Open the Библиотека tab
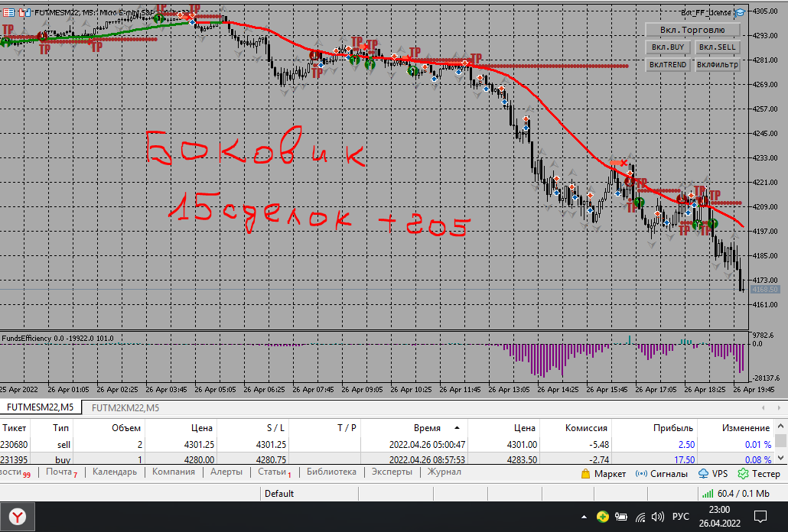 [331, 472]
